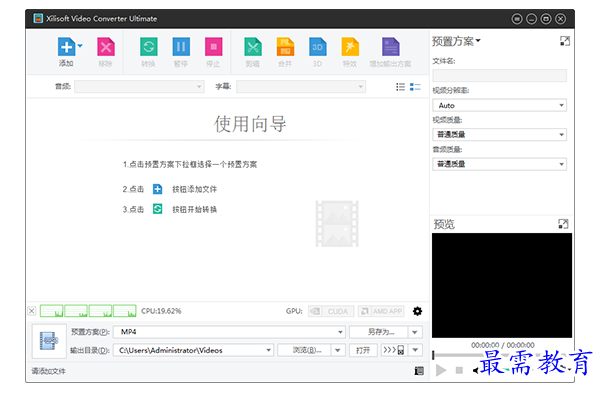
Task: Expand the transfer-to-device dropdown arrow
Action: 415,350
